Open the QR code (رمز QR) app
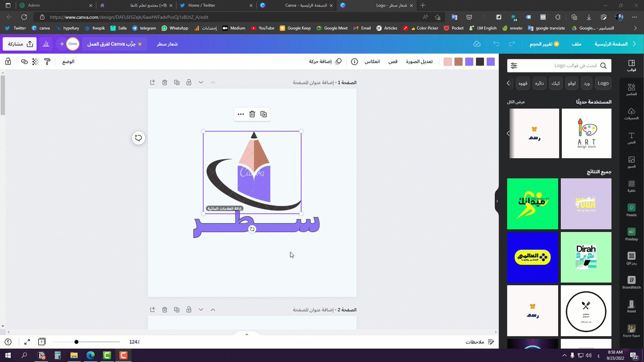The width and height of the screenshot is (644, 362). pos(631,258)
